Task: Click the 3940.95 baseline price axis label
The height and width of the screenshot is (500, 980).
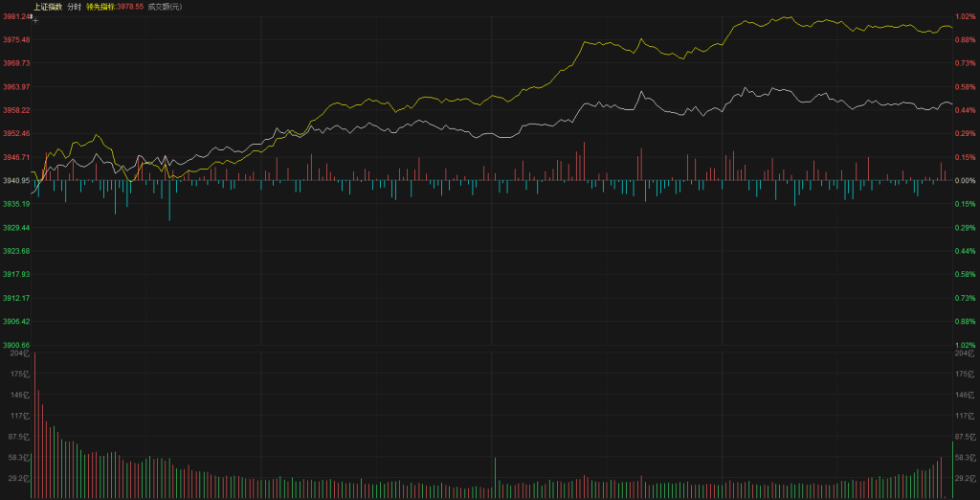Action: point(16,180)
